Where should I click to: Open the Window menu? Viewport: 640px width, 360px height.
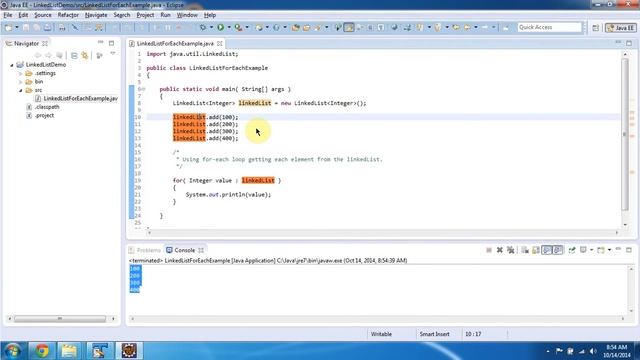187,15
